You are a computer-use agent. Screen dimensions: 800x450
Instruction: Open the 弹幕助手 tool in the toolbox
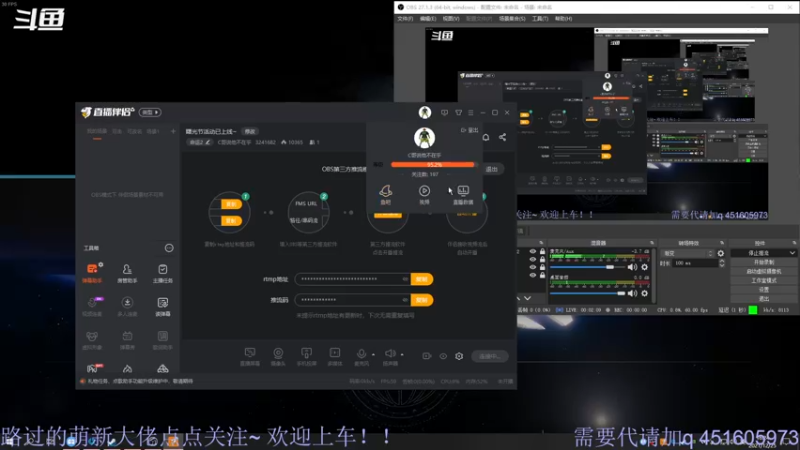coord(92,272)
